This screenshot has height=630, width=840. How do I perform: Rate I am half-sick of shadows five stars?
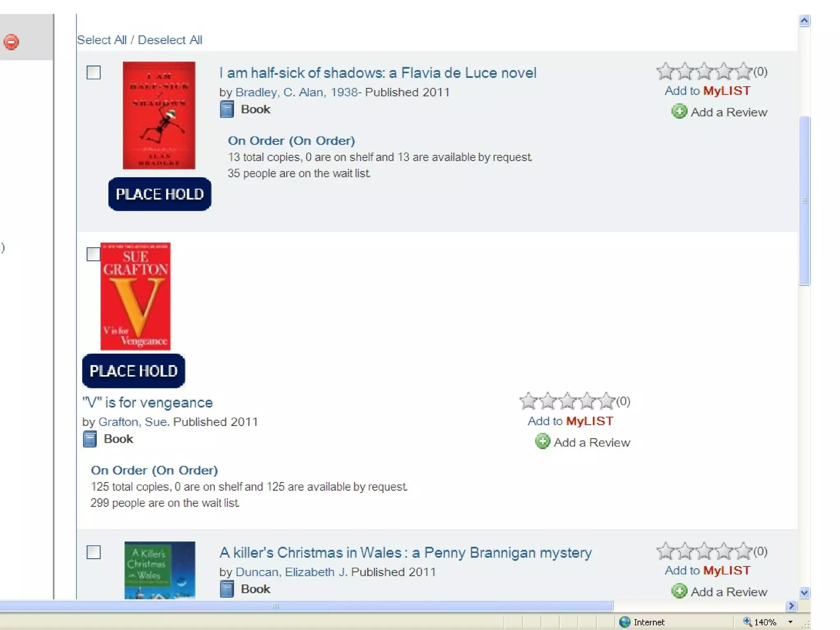pyautogui.click(x=743, y=71)
